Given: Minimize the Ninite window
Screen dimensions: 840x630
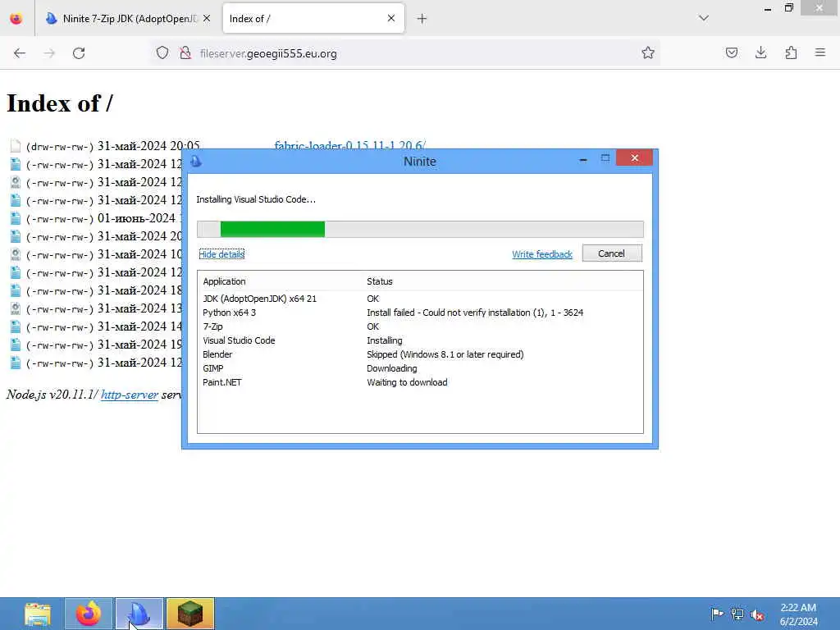Looking at the screenshot, I should click(583, 158).
